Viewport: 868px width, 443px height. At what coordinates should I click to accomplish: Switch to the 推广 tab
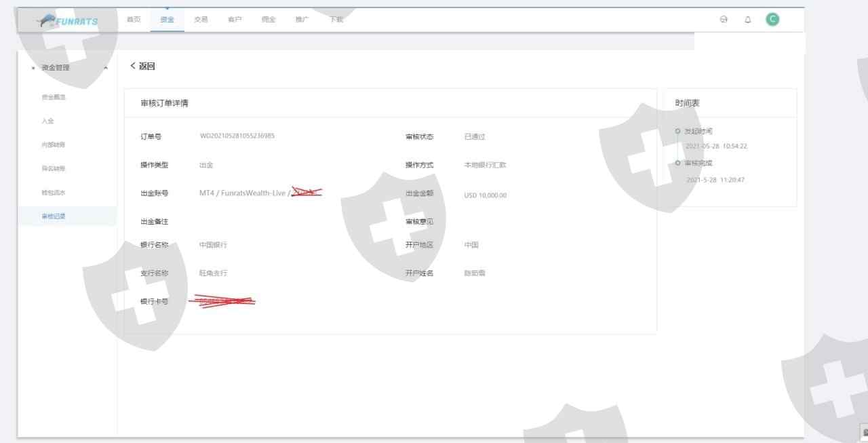(x=302, y=20)
